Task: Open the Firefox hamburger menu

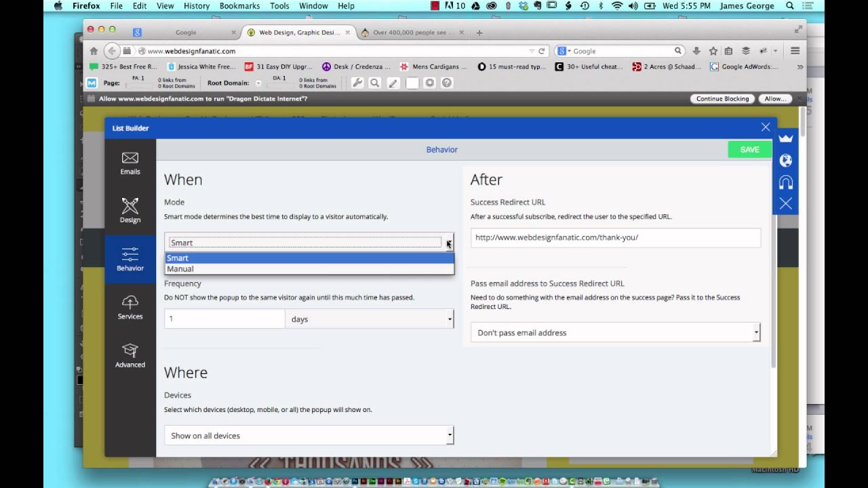Action: coord(795,51)
